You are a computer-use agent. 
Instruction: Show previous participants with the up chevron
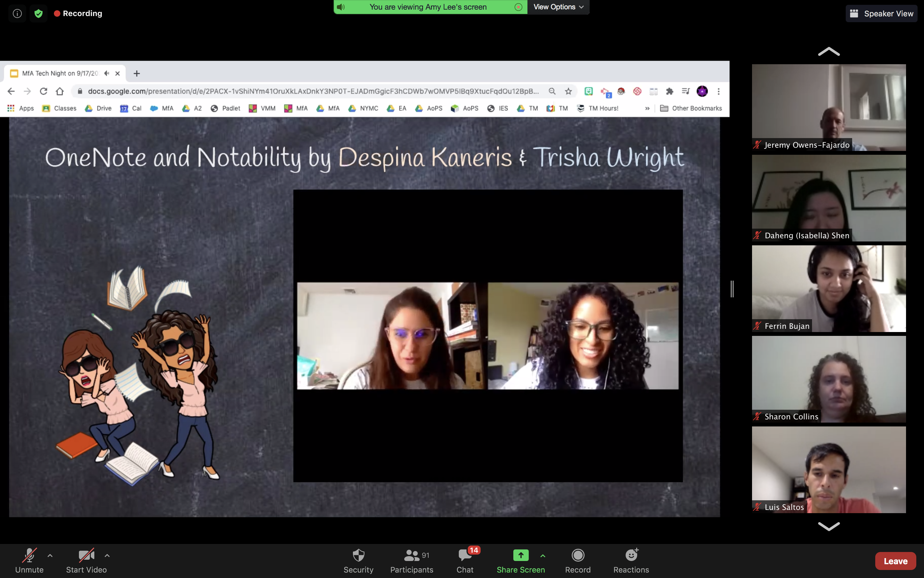(x=828, y=52)
